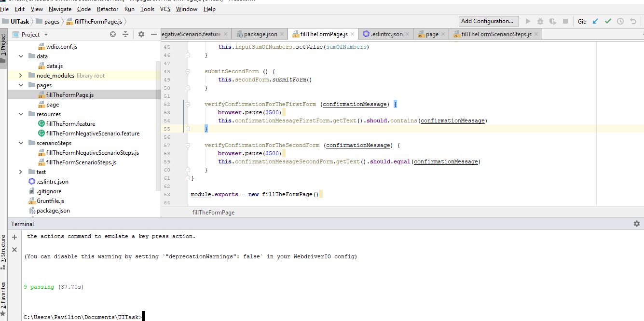This screenshot has width=644, height=321.
Task: Open the VCS menu
Action: click(164, 9)
